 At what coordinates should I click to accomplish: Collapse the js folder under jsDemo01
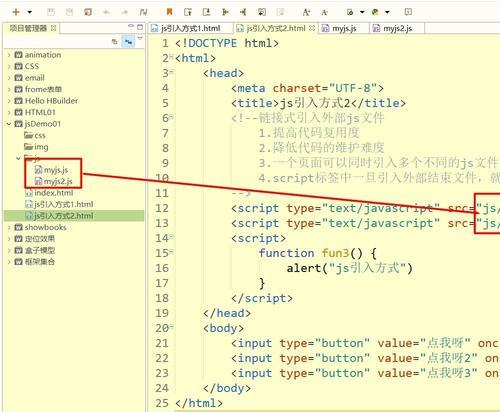pos(18,158)
